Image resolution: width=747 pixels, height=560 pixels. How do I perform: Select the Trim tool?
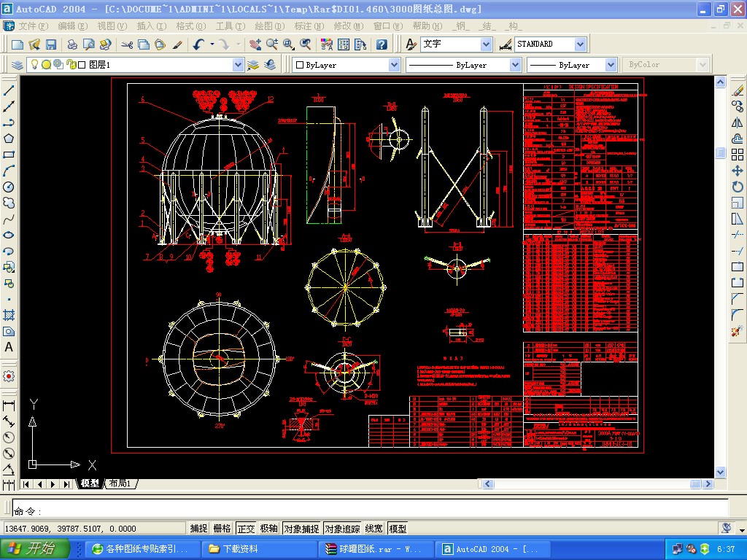738,235
